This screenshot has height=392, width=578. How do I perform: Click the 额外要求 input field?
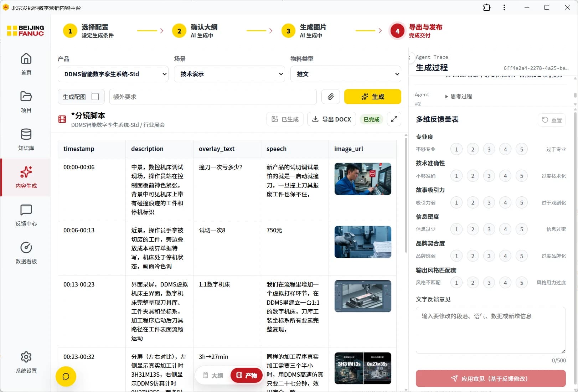[213, 97]
